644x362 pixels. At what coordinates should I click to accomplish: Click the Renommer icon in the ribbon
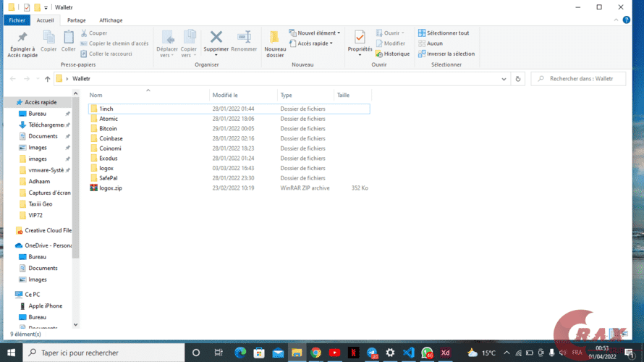244,38
